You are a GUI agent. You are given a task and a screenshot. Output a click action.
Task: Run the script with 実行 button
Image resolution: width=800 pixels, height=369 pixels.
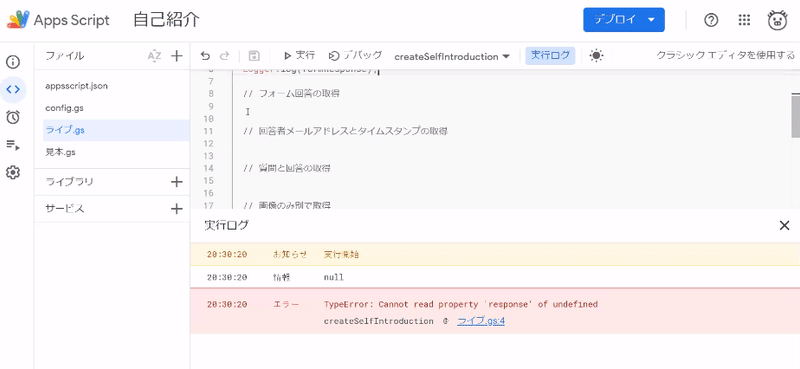point(299,56)
